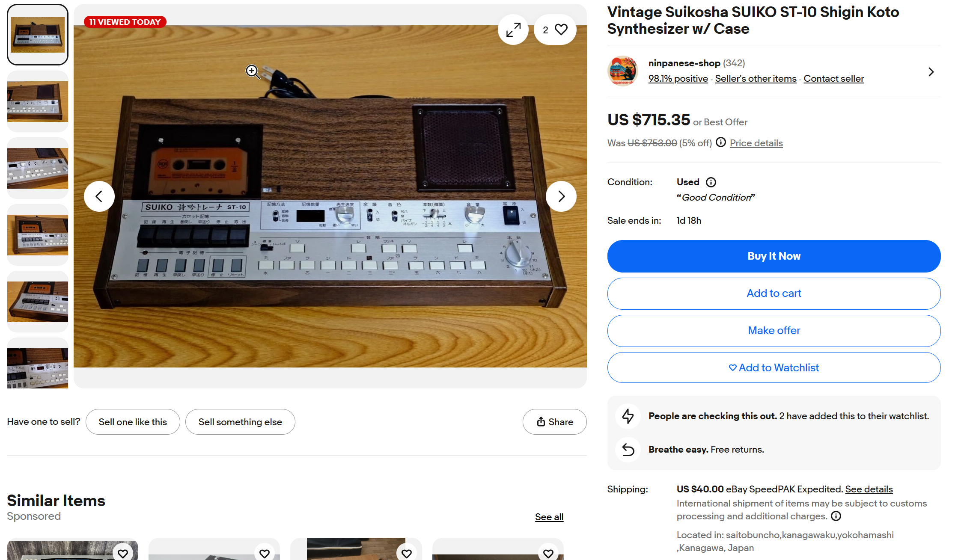
Task: Click the heart icon on main image
Action: tap(560, 30)
